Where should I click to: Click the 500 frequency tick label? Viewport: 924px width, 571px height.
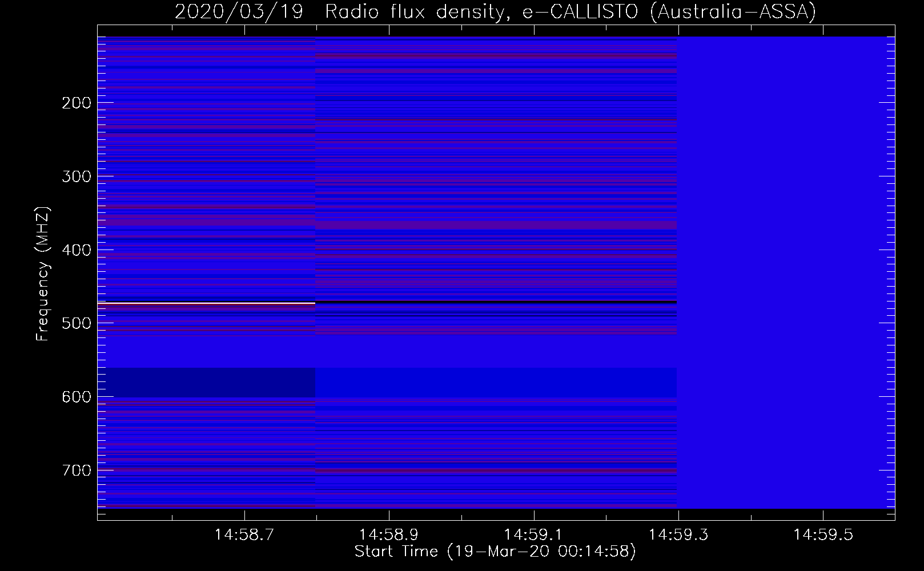(x=77, y=323)
